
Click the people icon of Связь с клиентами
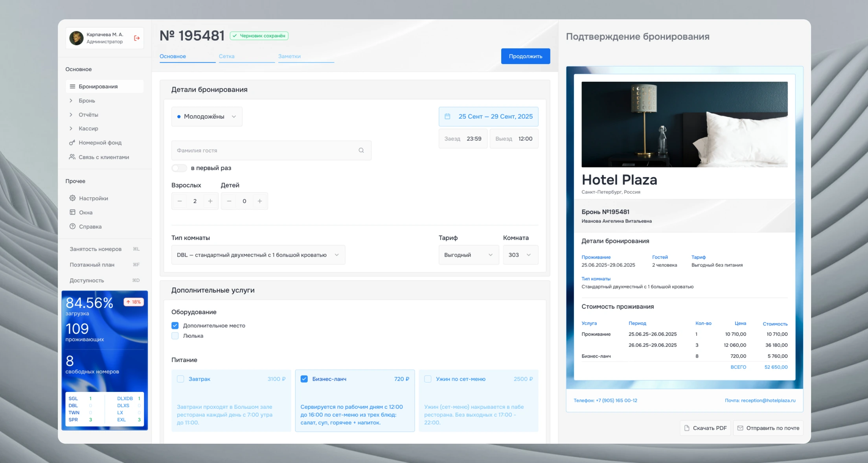click(72, 157)
